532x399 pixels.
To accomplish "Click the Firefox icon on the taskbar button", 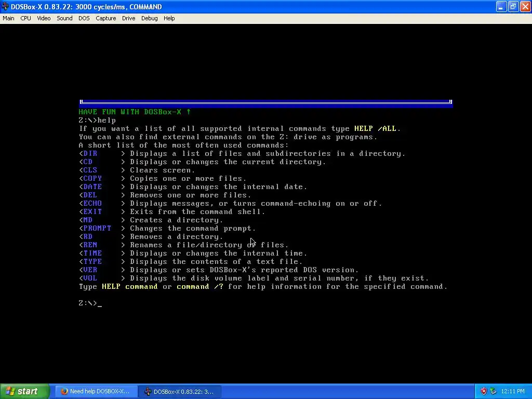I will 64,391.
